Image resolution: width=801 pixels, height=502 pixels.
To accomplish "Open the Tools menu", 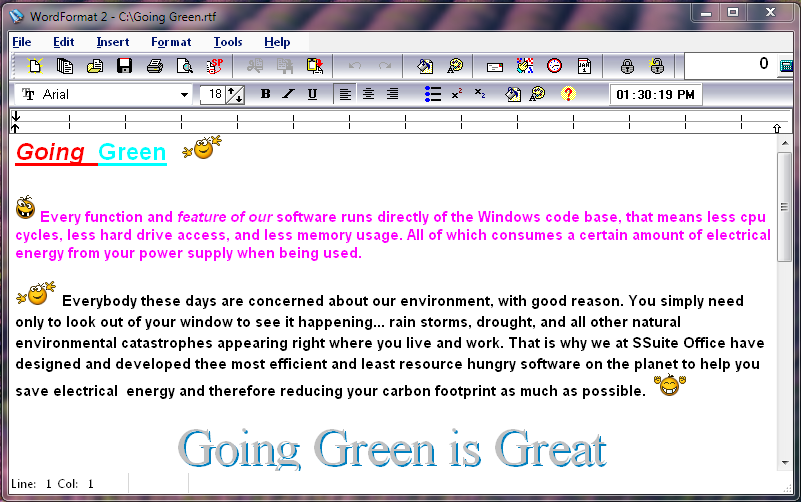I will pos(228,42).
